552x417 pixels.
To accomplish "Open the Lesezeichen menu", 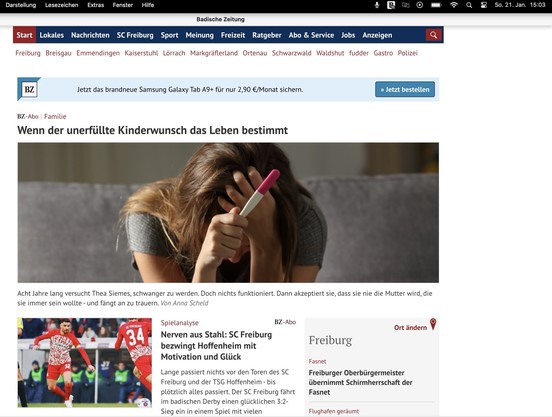I will tap(62, 5).
